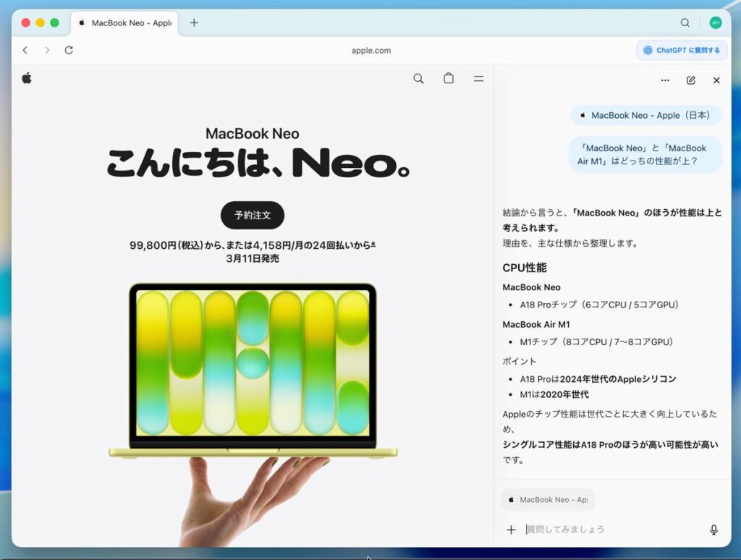Expand the Apple site hamburger menu
The image size is (741, 560).
(478, 79)
